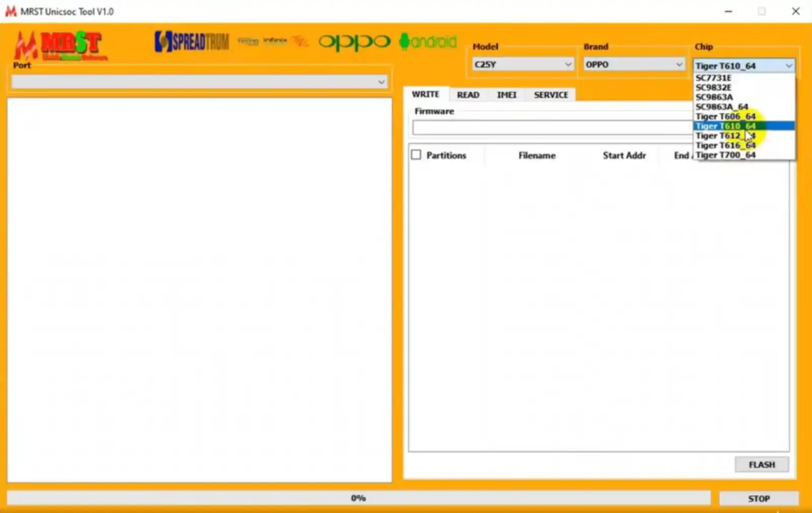Minimize the MRST Unicsoc Tool window
This screenshot has height=513, width=812.
(728, 11)
